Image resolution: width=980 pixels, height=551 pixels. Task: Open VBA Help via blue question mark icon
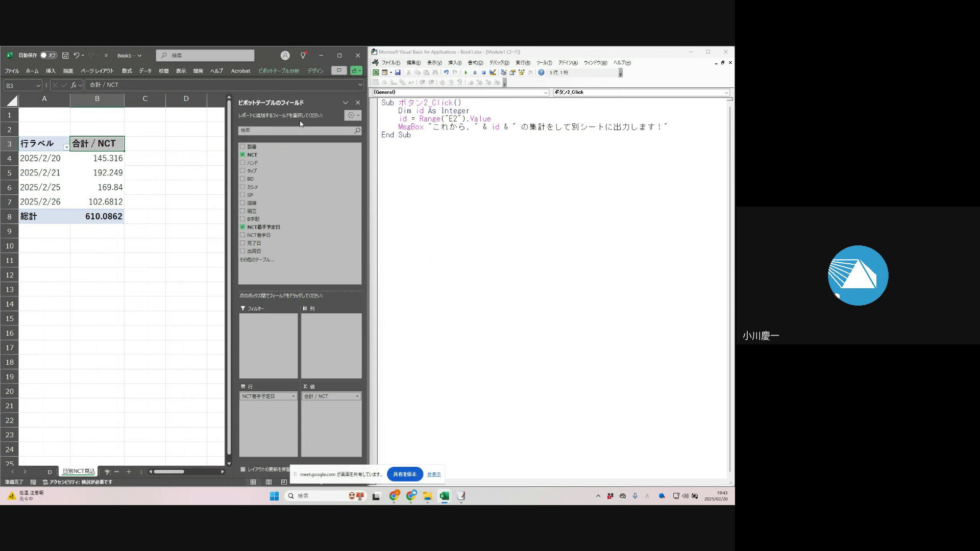(541, 72)
